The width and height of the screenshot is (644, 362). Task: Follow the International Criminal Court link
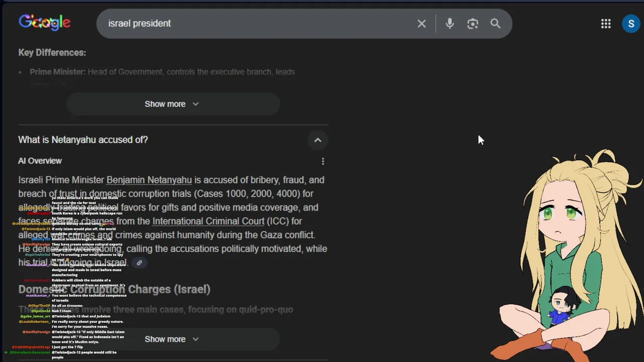(208, 221)
